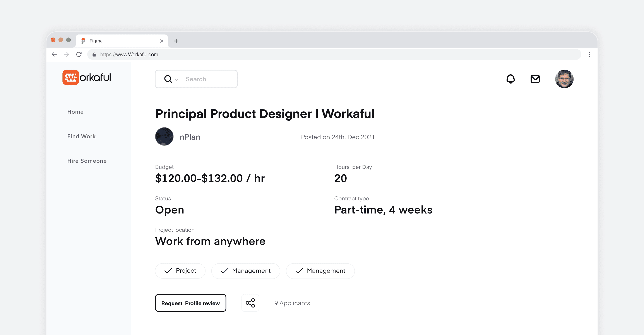Screen dimensions: 644x335
Task: Click Request Profile review button
Action: (190, 303)
